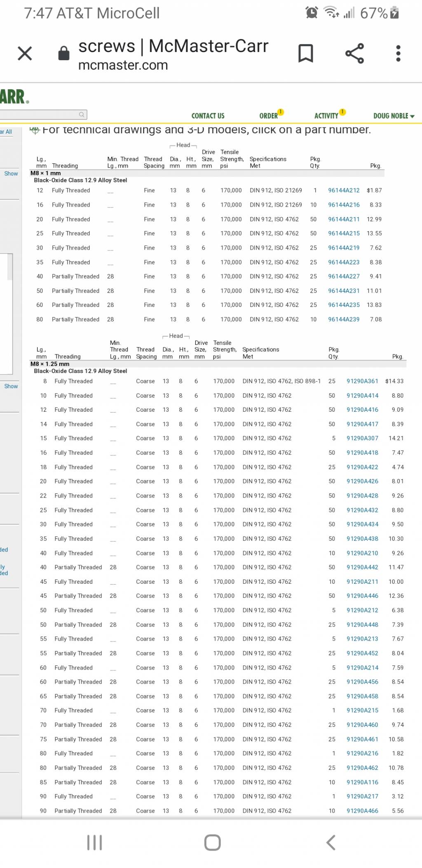Open part number 91290A210
Screen dimensions: 422x868
(362, 553)
